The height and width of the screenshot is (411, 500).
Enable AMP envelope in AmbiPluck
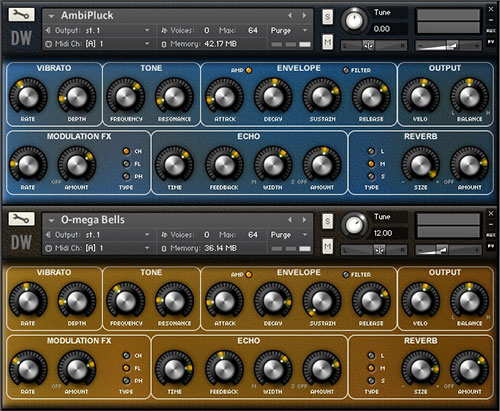[x=249, y=70]
